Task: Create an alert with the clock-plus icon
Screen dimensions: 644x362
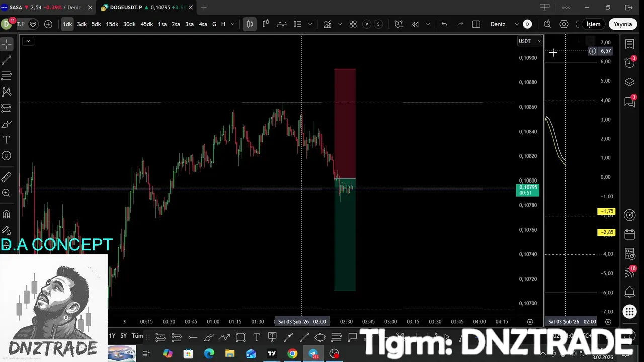Action: 399,24
